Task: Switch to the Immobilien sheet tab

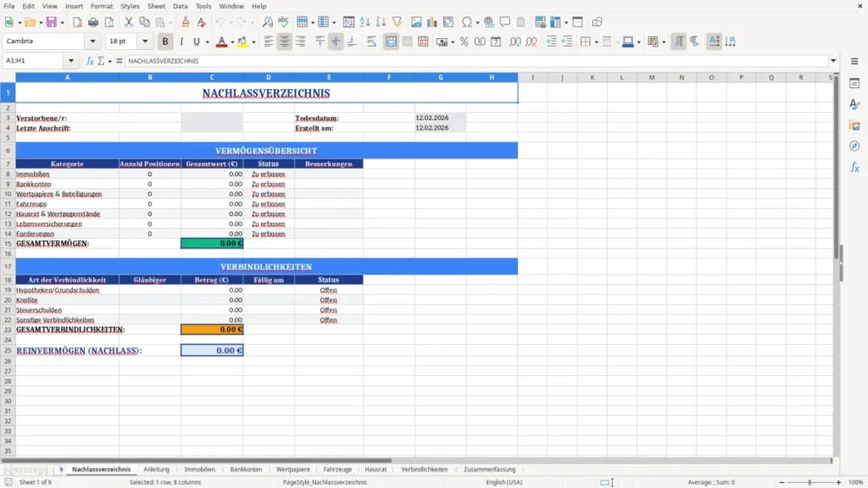Action: pyautogui.click(x=199, y=469)
